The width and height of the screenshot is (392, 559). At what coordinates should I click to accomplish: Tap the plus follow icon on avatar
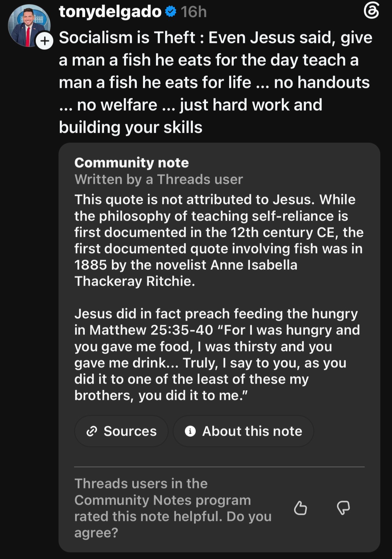(x=45, y=41)
